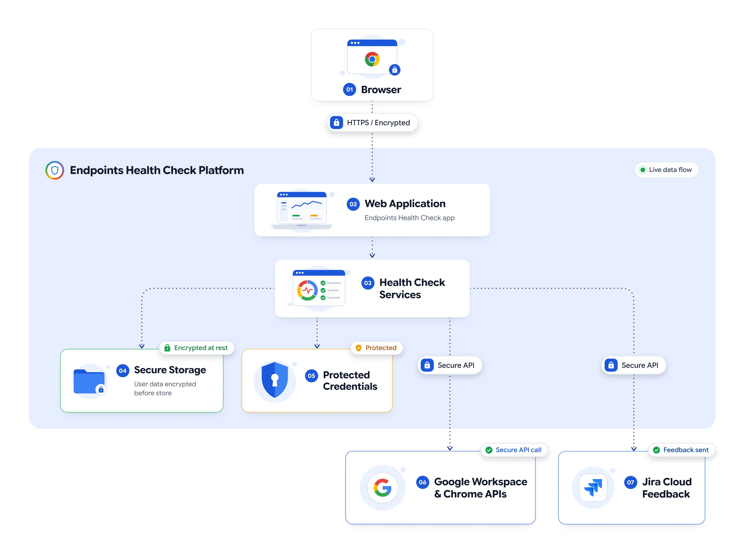
Task: Click the lock badge on Browser illustration
Action: click(395, 70)
